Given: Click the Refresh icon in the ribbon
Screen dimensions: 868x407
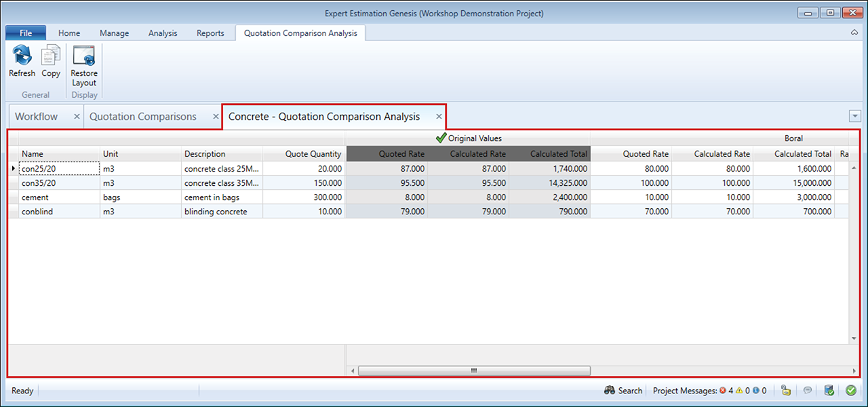Looking at the screenshot, I should point(22,57).
